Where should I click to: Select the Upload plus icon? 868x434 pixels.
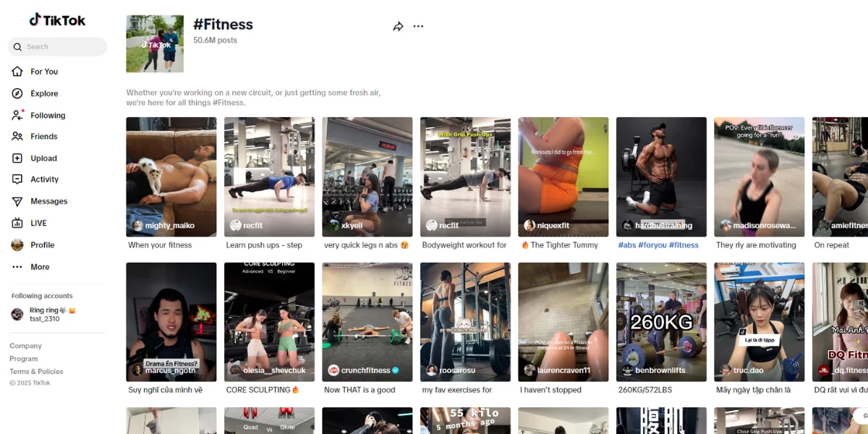coord(17,158)
